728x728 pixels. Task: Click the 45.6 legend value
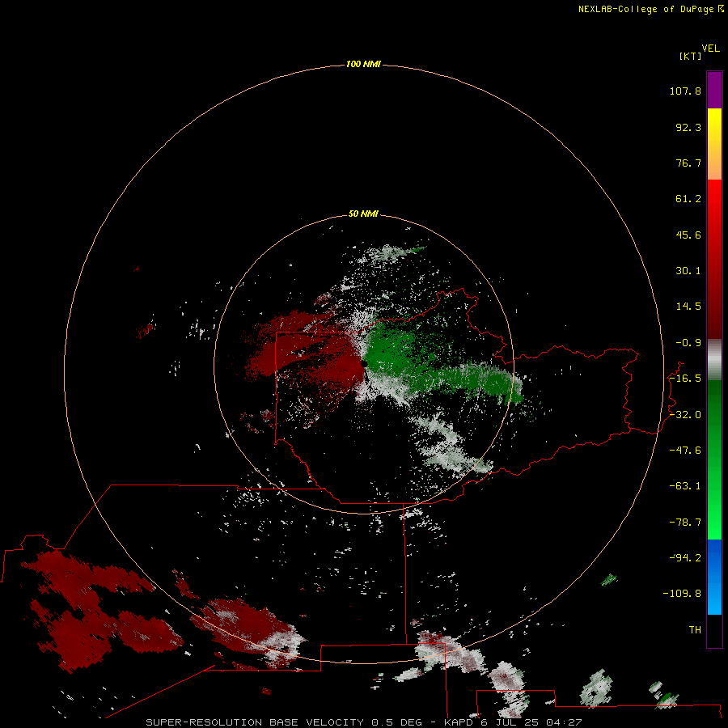688,235
